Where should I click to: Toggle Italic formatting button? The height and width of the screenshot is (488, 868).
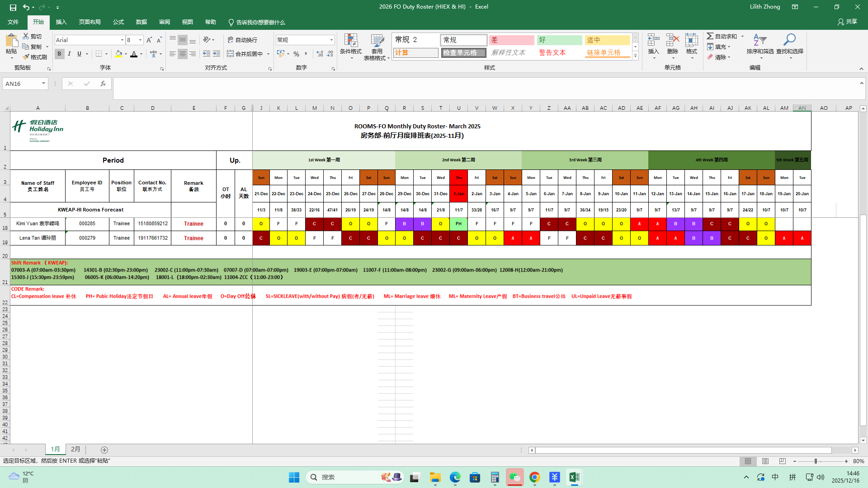point(69,54)
